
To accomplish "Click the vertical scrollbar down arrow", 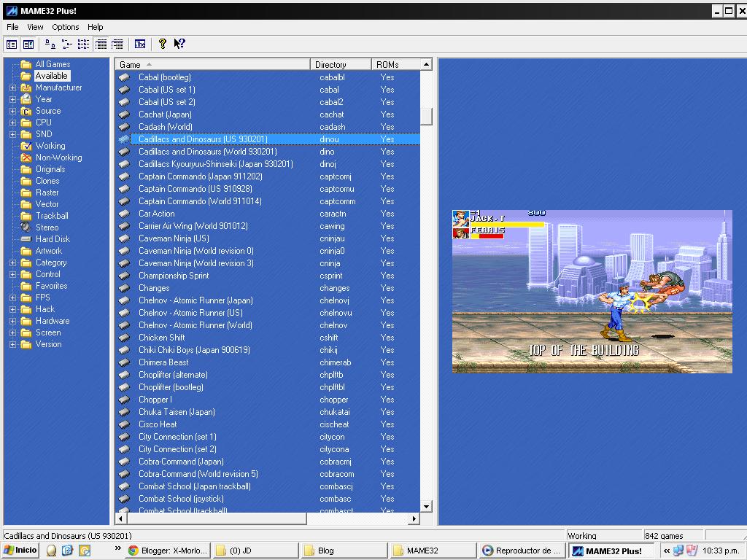I will [x=426, y=506].
